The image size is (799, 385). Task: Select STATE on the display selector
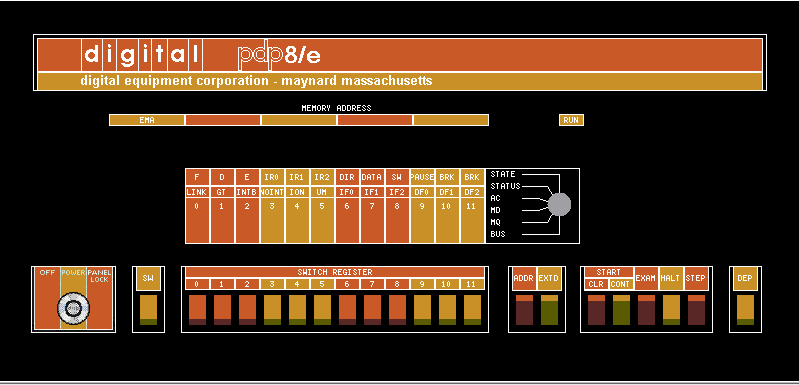pyautogui.click(x=502, y=174)
